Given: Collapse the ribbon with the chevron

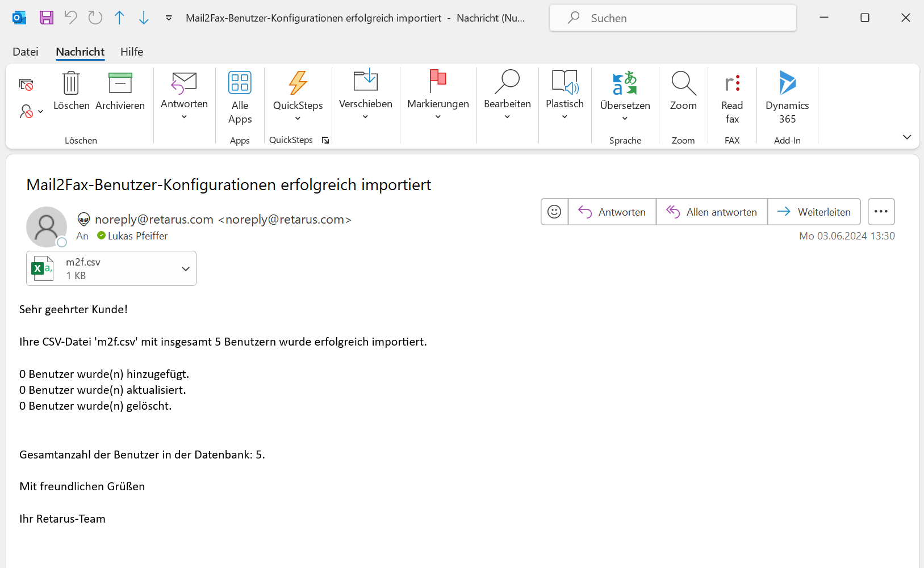Looking at the screenshot, I should 906,137.
